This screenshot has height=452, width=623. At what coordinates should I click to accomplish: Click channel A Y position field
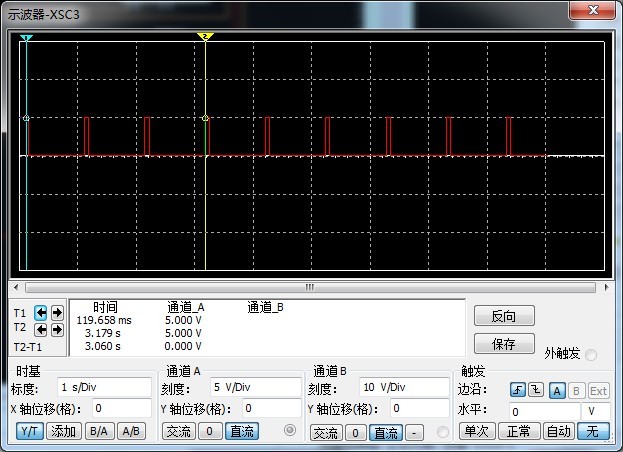click(271, 408)
